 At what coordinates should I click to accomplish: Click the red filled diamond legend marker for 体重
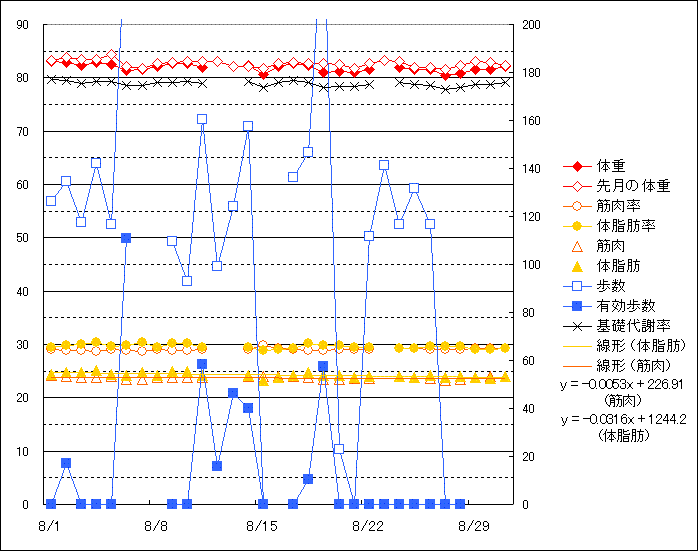[577, 166]
